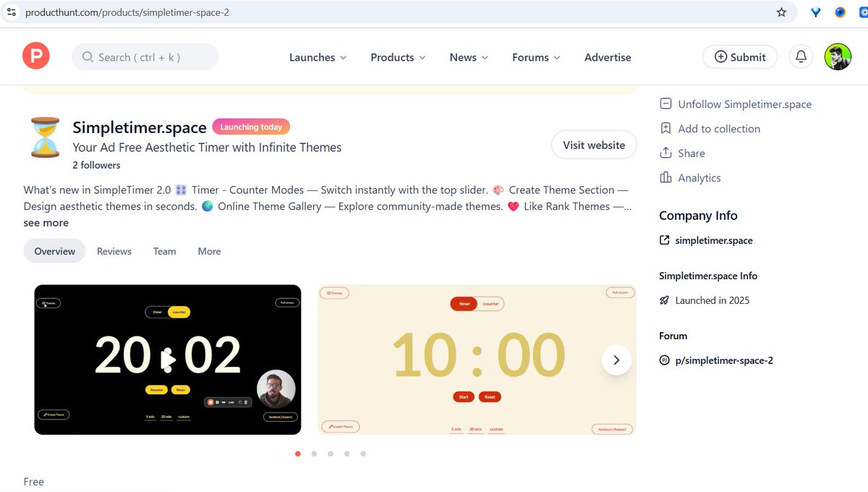Click Themes button in video thumbnail
The height and width of the screenshot is (492, 868).
[x=48, y=303]
